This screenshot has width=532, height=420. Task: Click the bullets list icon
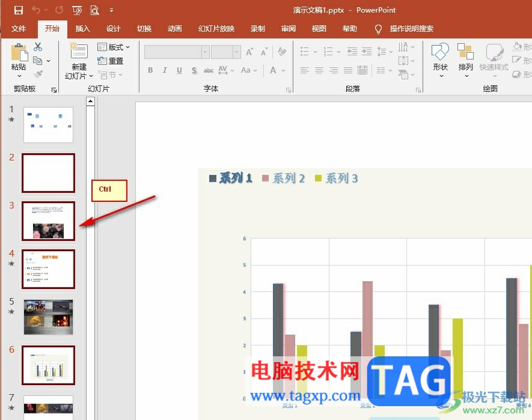[x=305, y=52]
